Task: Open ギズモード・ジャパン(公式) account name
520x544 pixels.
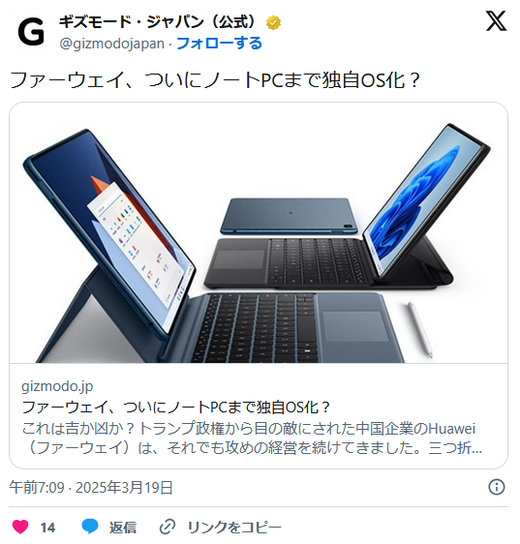Action: 158,22
